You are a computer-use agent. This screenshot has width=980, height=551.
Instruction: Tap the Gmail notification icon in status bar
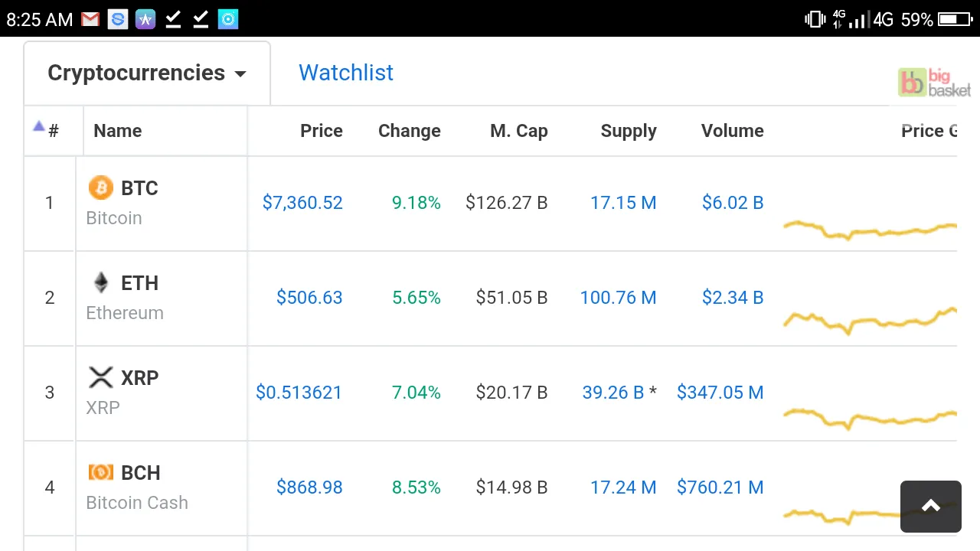coord(90,19)
